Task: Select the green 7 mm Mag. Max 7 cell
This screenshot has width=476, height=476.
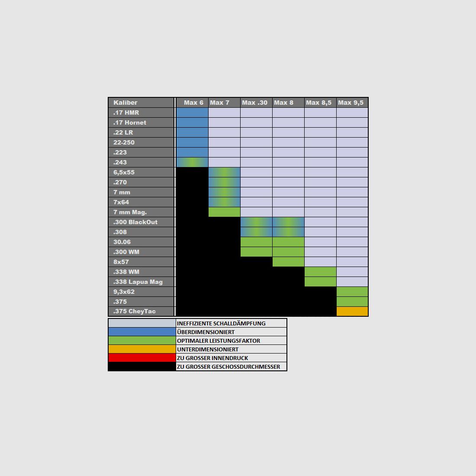Action: (x=224, y=212)
